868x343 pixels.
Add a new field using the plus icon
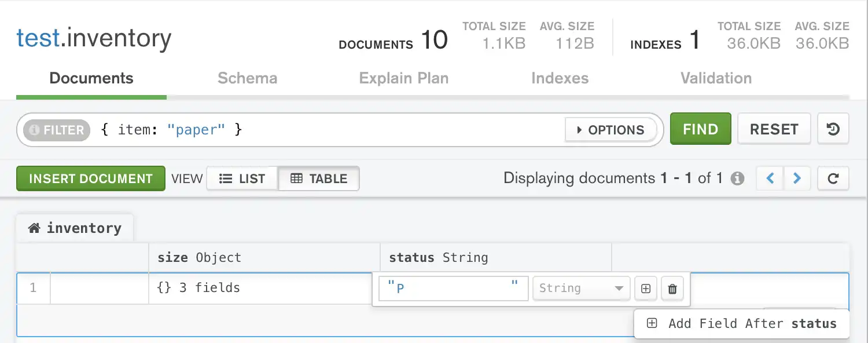(x=645, y=288)
